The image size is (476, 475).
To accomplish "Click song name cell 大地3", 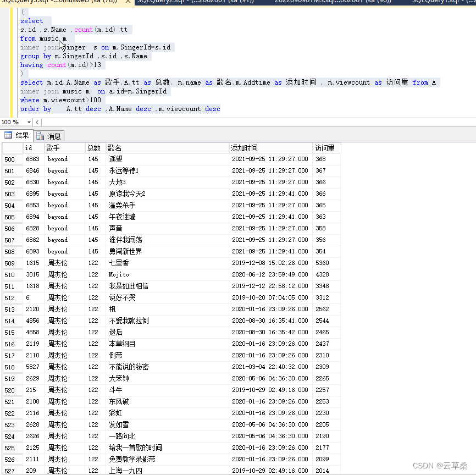I will click(168, 182).
